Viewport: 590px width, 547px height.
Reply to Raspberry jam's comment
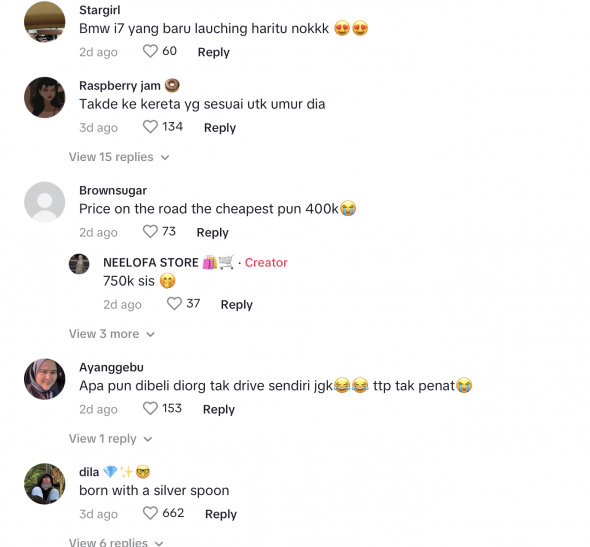(x=220, y=128)
